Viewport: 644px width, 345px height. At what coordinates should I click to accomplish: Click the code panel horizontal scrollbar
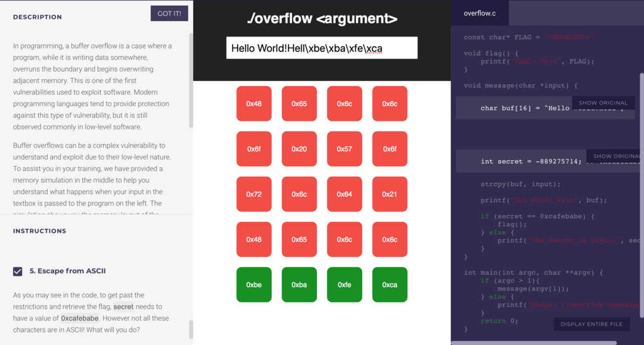(x=534, y=343)
